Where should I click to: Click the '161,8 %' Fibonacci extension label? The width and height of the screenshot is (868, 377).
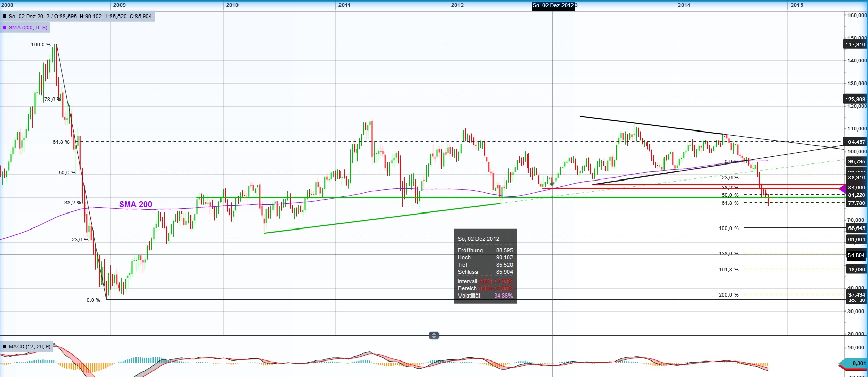(728, 270)
